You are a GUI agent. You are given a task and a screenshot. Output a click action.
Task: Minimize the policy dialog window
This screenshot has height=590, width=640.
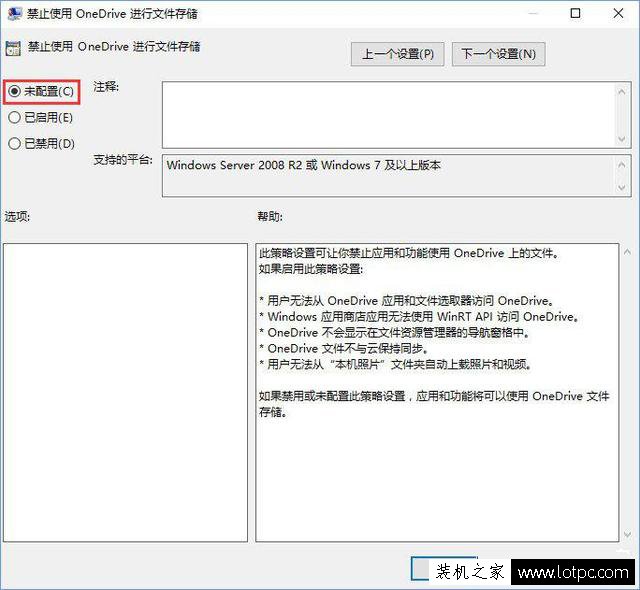(533, 13)
